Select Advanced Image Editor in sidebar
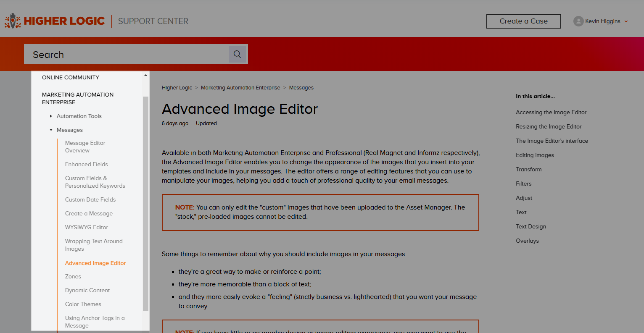This screenshot has height=333, width=644. pos(95,263)
